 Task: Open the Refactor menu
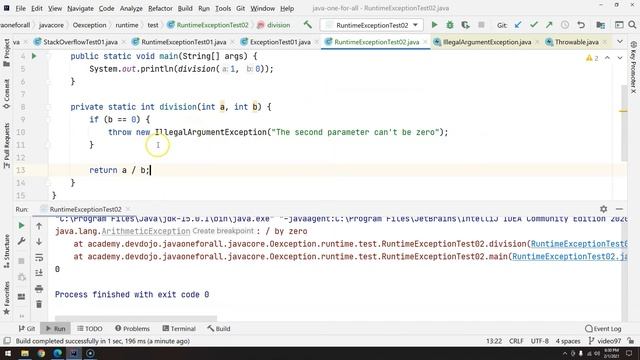(160, 8)
